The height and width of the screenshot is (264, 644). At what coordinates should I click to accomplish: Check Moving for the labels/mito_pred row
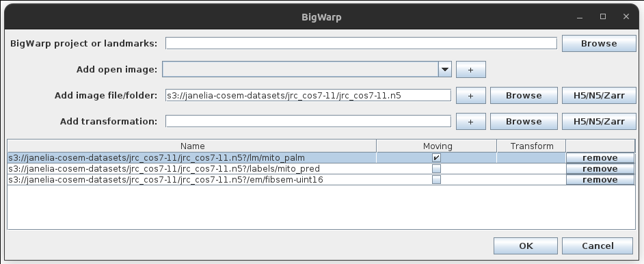[x=437, y=169]
